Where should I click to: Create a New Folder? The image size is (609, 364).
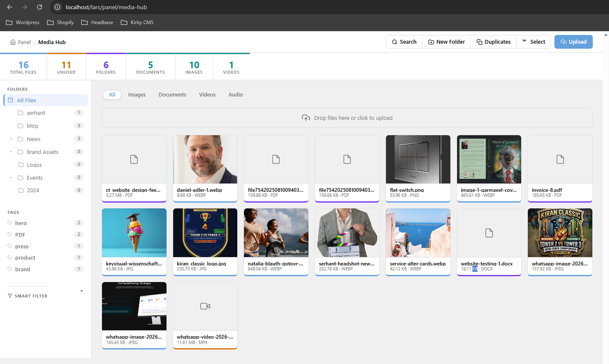tap(447, 42)
